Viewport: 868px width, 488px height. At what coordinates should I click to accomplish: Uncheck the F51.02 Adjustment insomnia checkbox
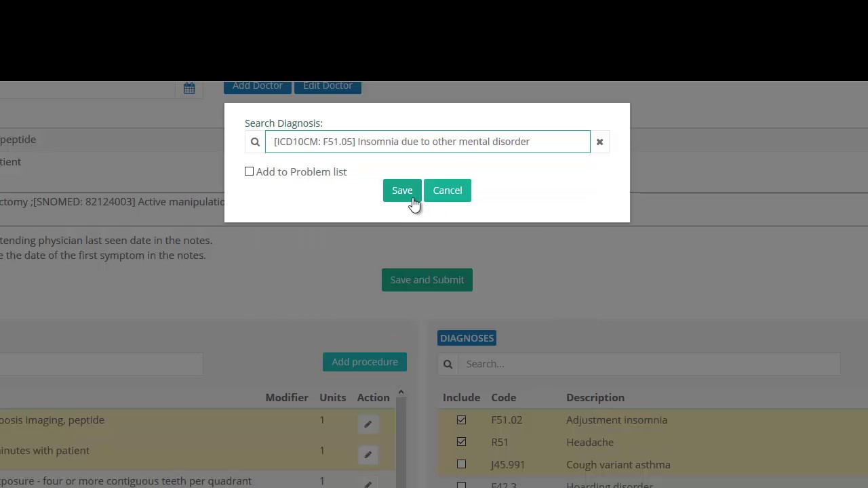click(x=461, y=420)
